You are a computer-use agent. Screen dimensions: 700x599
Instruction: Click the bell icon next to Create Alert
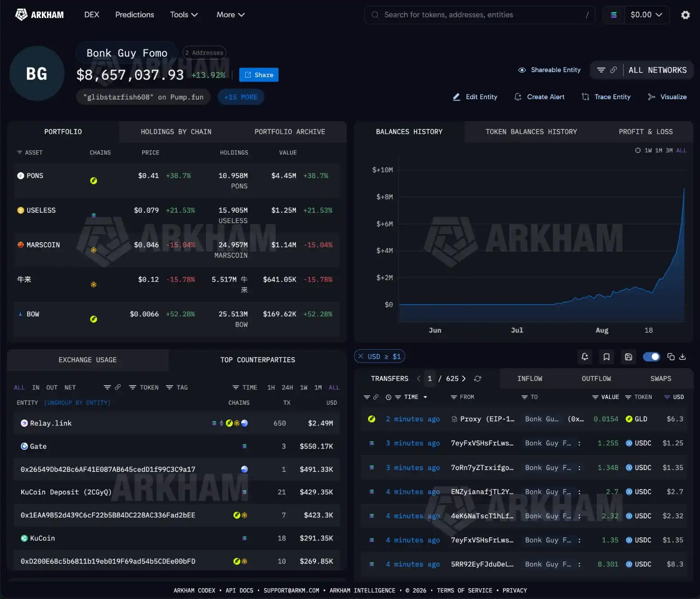click(x=518, y=97)
